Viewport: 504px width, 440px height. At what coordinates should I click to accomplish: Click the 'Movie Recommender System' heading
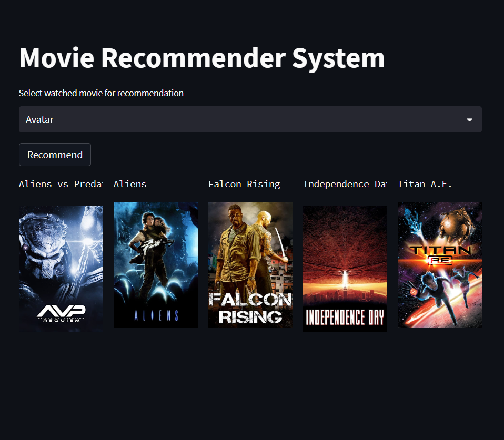(x=202, y=58)
